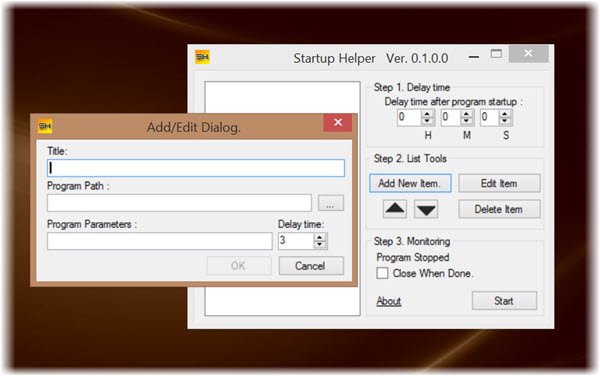Viewport: 600px width, 376px height.
Task: Click the Add/Edit Dialog. title text
Action: click(194, 127)
